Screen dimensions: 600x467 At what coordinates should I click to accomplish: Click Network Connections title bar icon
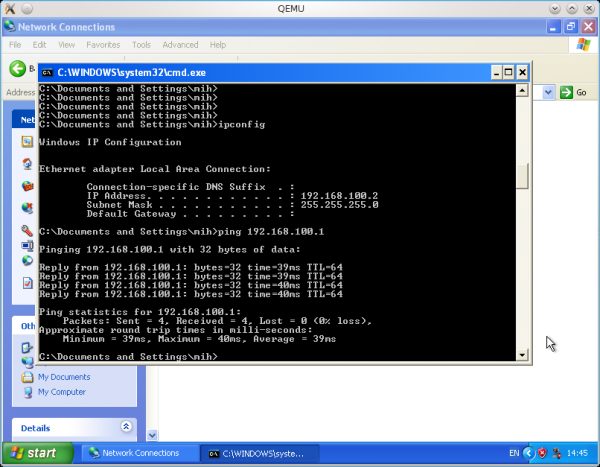point(10,27)
